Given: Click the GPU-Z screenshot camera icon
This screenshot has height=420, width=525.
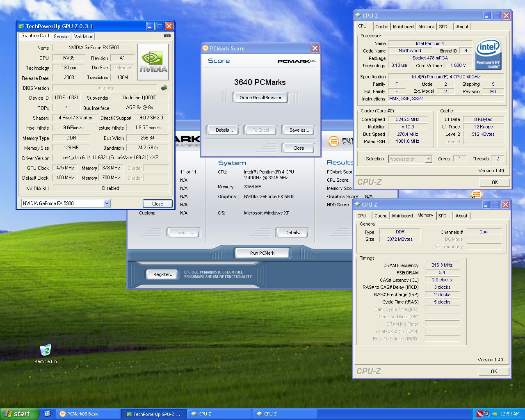Looking at the screenshot, I should point(167,36).
